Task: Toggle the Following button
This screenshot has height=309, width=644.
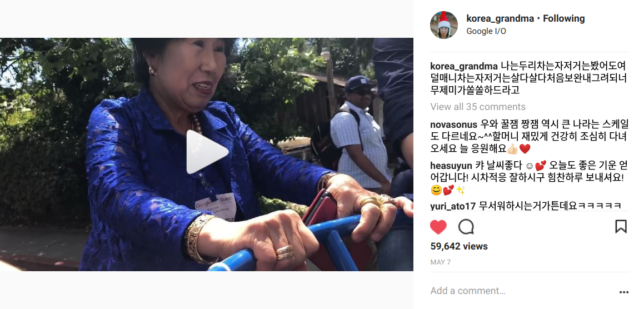Action: pyautogui.click(x=564, y=18)
